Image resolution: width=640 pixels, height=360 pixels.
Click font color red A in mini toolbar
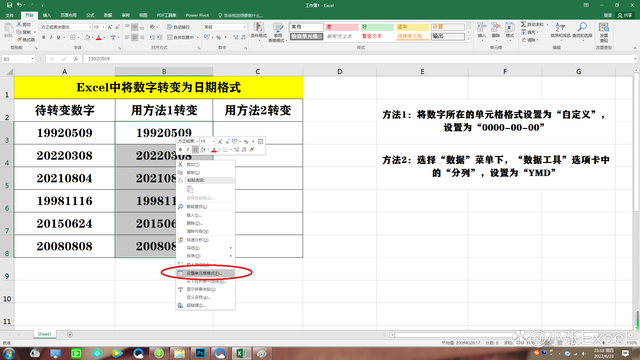coord(214,150)
